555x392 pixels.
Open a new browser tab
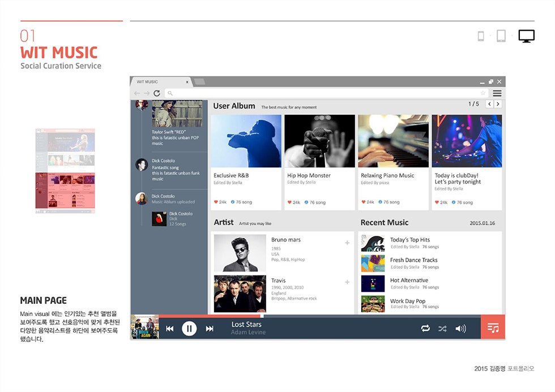point(200,80)
